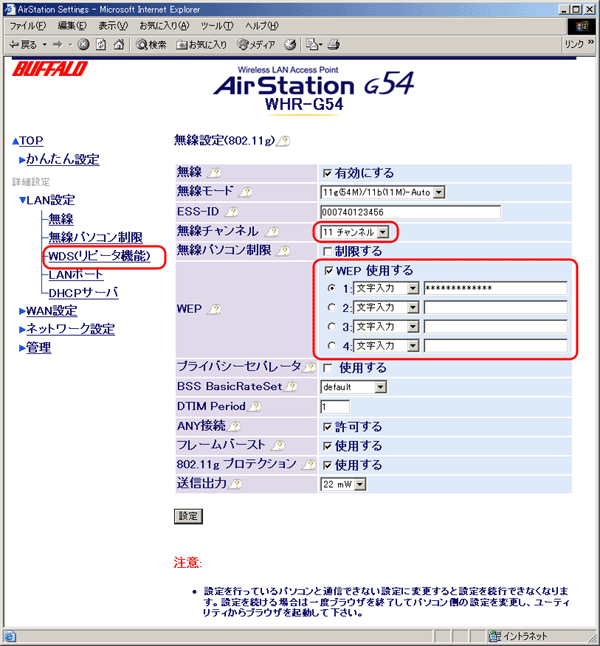600x646 pixels.
Task: Open DHCPサーバ sidebar link
Action: tap(84, 293)
